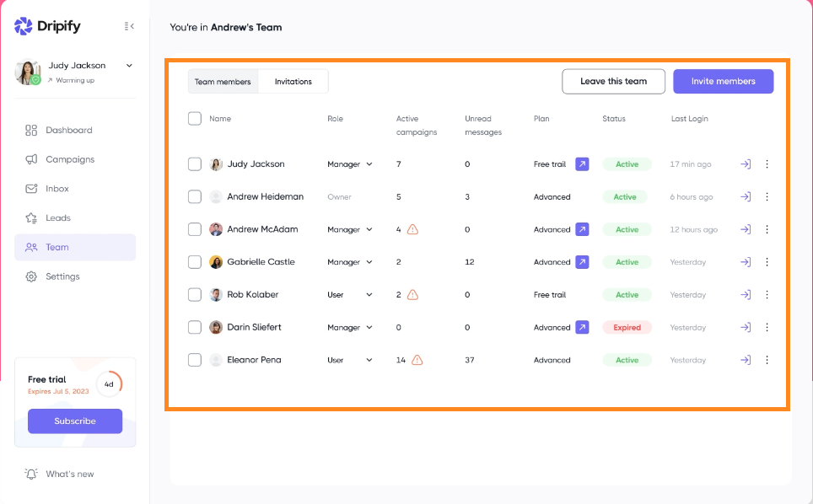813x504 pixels.
Task: Collapse the sidebar using the toggle icon
Action: coord(129,26)
